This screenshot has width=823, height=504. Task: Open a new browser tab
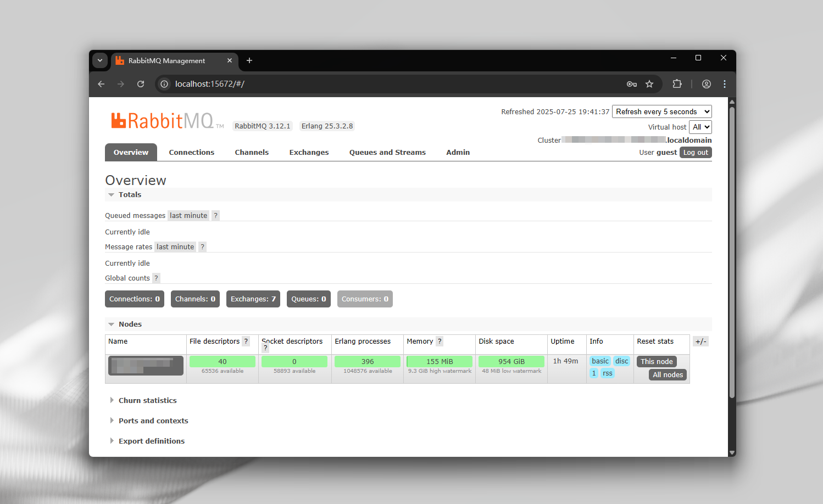click(x=249, y=60)
